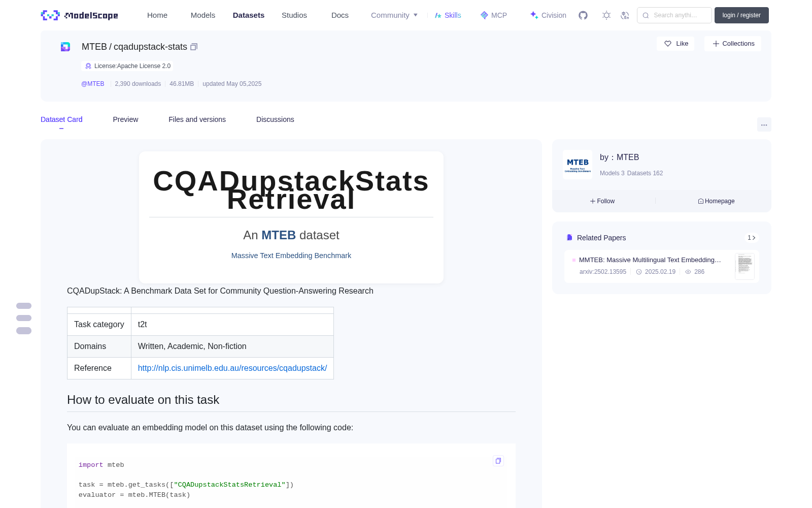Click the dataset avatar icon beside MTEB
Screen dimensions: 812x508
click(65, 47)
